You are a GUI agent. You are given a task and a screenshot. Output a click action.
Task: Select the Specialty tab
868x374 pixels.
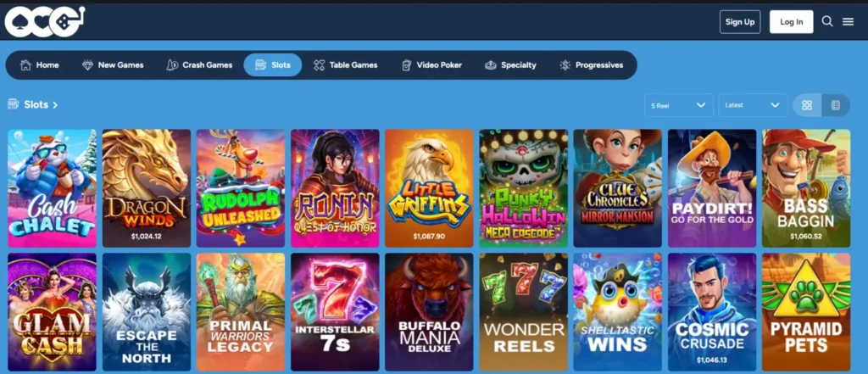click(x=510, y=64)
